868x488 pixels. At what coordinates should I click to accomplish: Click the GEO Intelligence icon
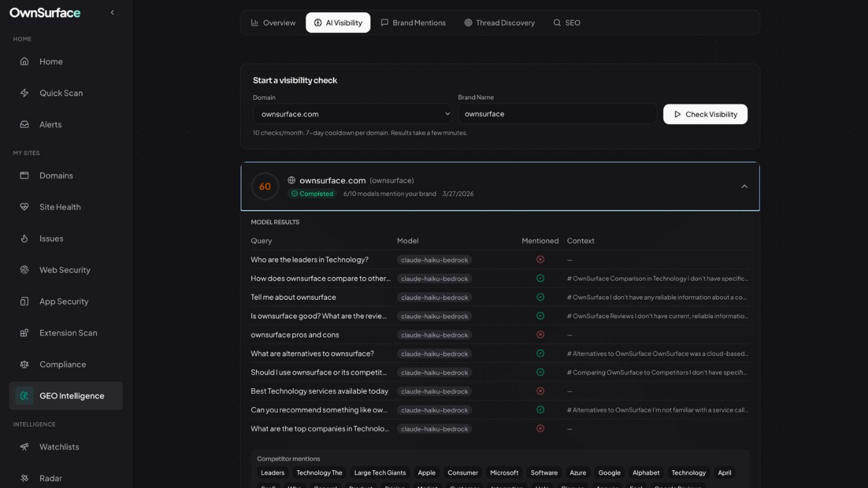(x=24, y=396)
